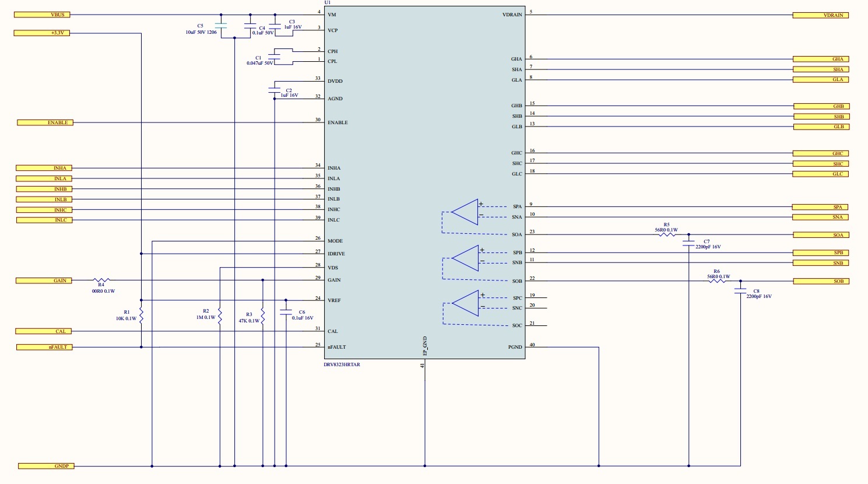This screenshot has width=868, height=484.
Task: Click the DRV8323HRTAR part name text
Action: click(342, 364)
